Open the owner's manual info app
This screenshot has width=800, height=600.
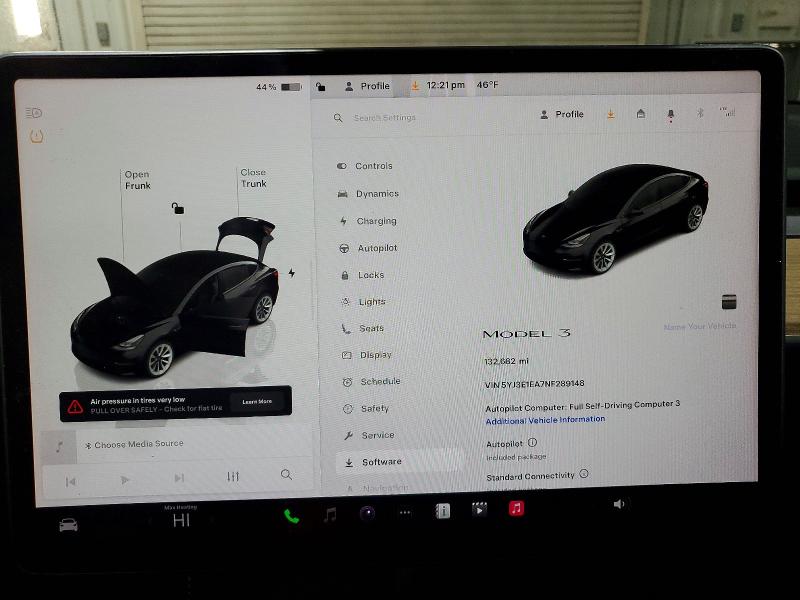coord(442,511)
